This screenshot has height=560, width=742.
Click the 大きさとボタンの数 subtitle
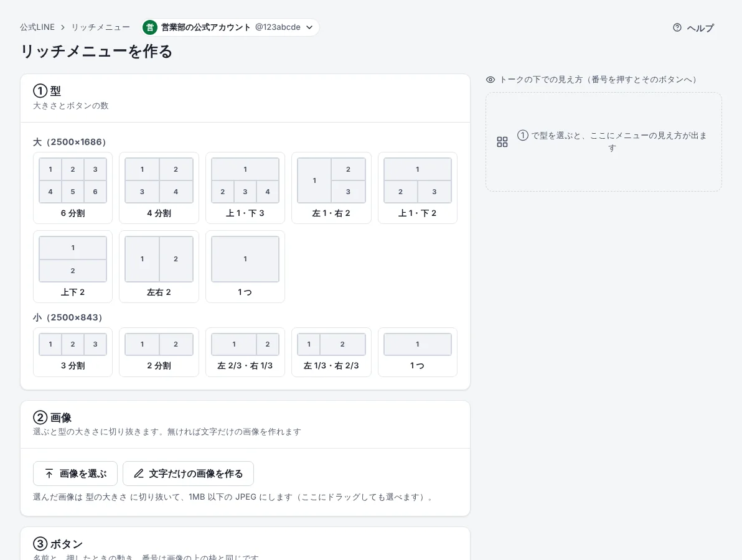point(71,106)
